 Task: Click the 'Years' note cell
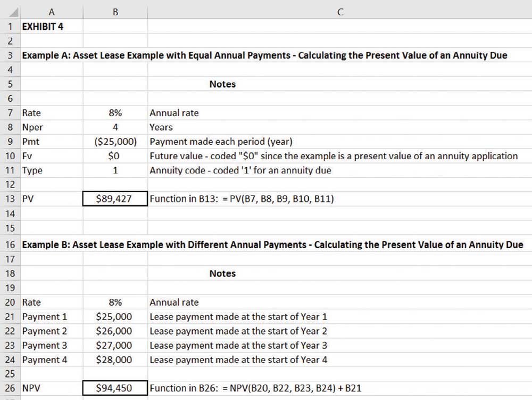coord(161,127)
